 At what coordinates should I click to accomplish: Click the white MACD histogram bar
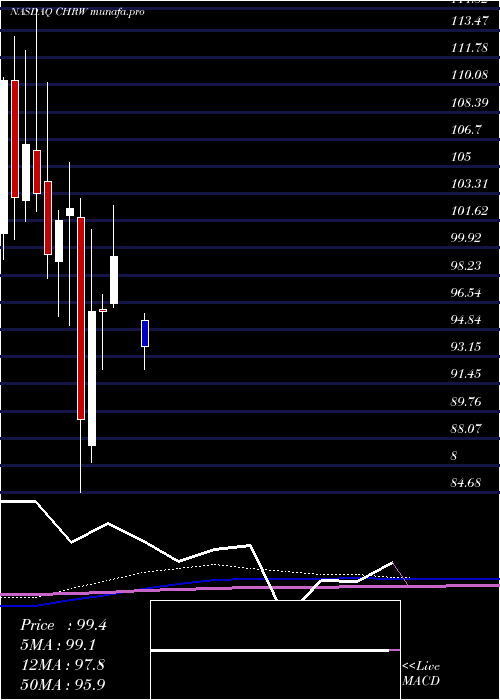click(270, 650)
